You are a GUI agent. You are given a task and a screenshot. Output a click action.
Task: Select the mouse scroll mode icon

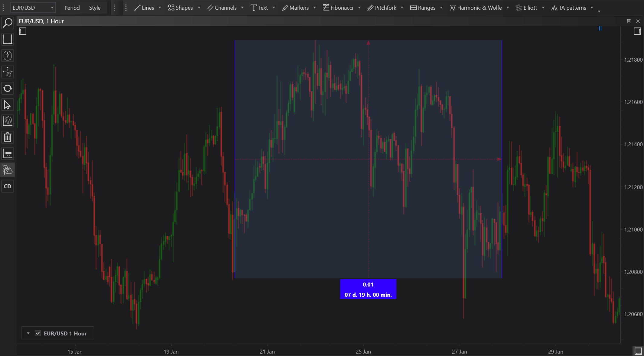[8, 56]
